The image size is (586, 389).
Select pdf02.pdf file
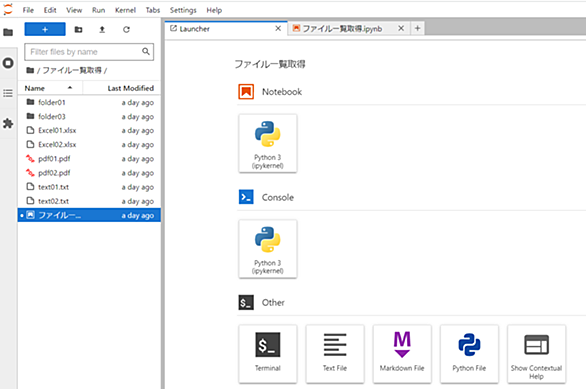[89, 173]
